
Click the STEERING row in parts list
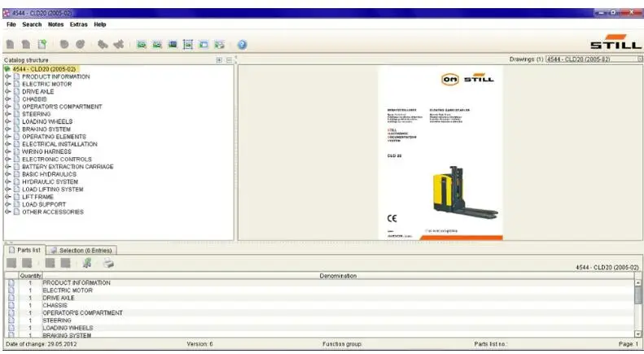tap(320, 321)
